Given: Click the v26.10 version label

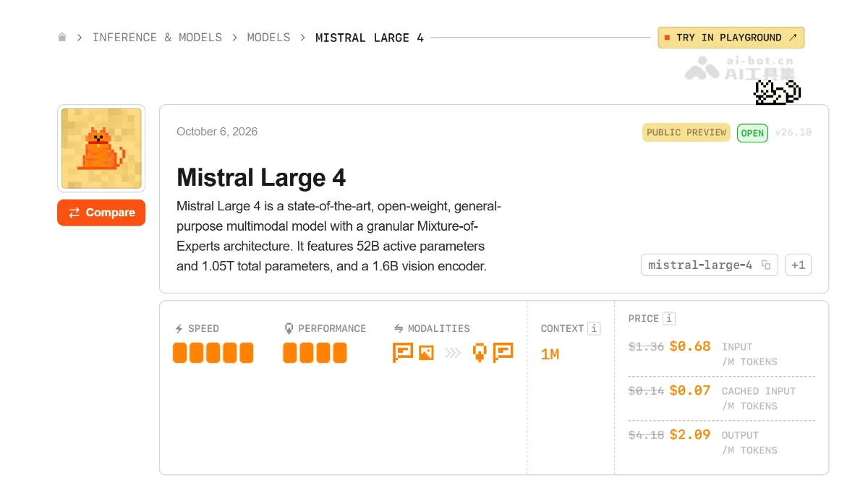Looking at the screenshot, I should point(793,132).
